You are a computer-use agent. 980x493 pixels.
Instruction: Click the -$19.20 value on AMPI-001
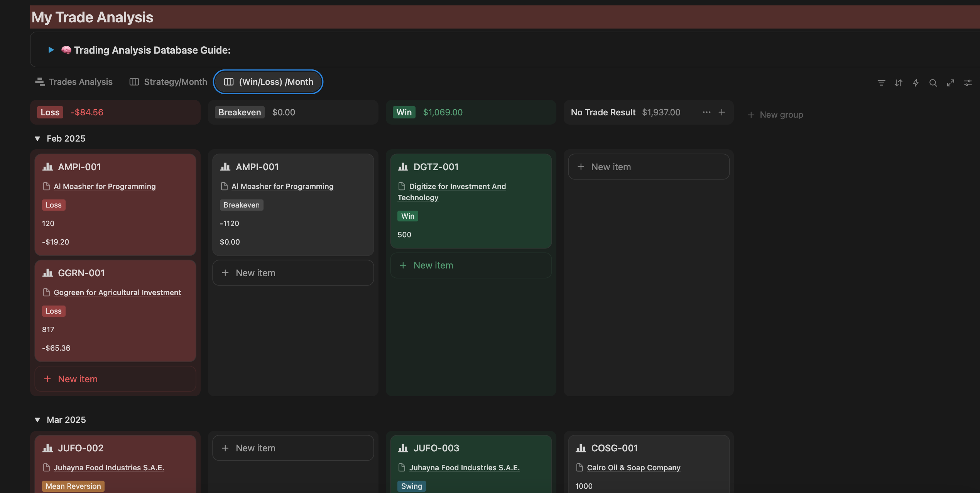click(56, 242)
